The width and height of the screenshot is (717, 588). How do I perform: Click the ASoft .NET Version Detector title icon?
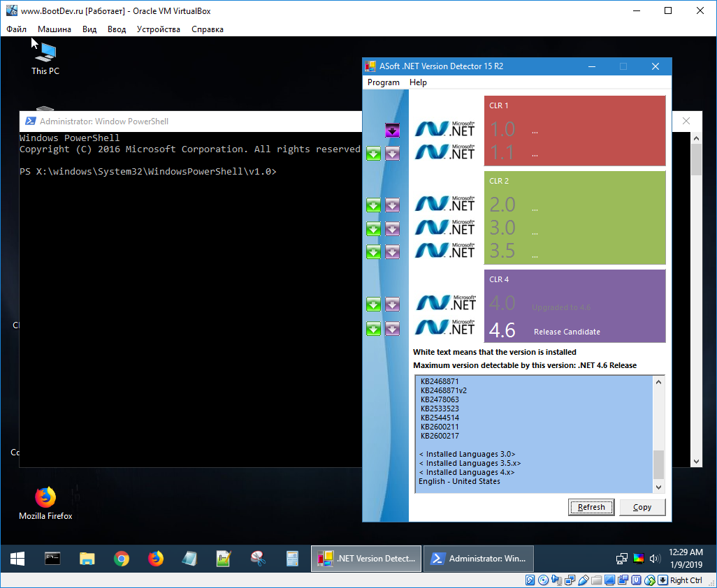tap(370, 66)
